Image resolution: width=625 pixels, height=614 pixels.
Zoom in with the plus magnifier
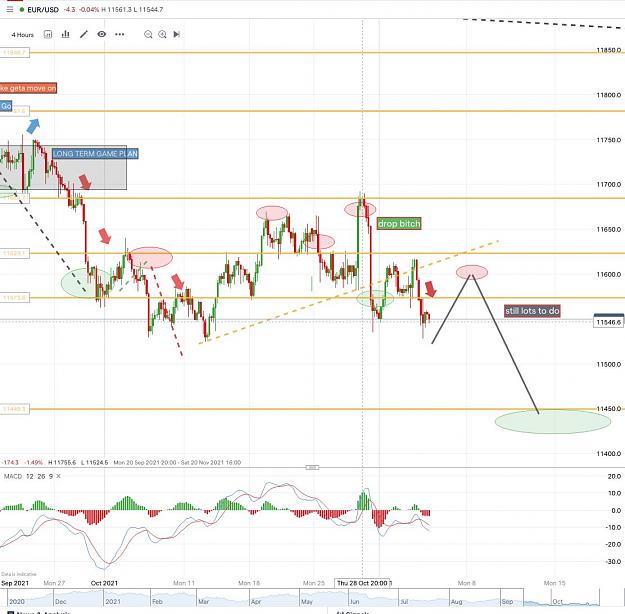[162, 34]
